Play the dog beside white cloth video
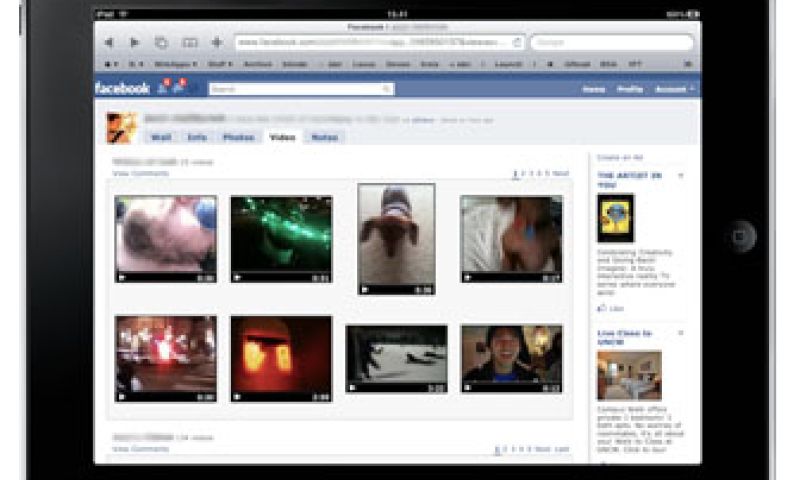This screenshot has height=480, width=800. click(x=511, y=239)
